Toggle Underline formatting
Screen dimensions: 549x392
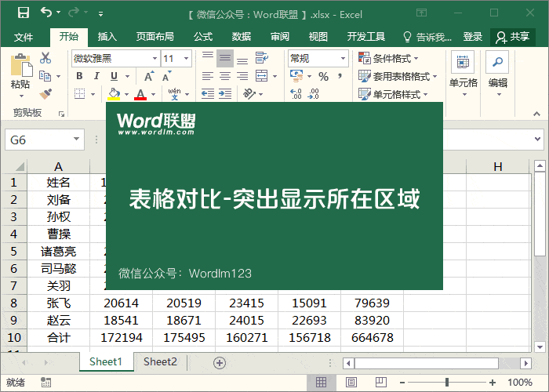point(115,76)
